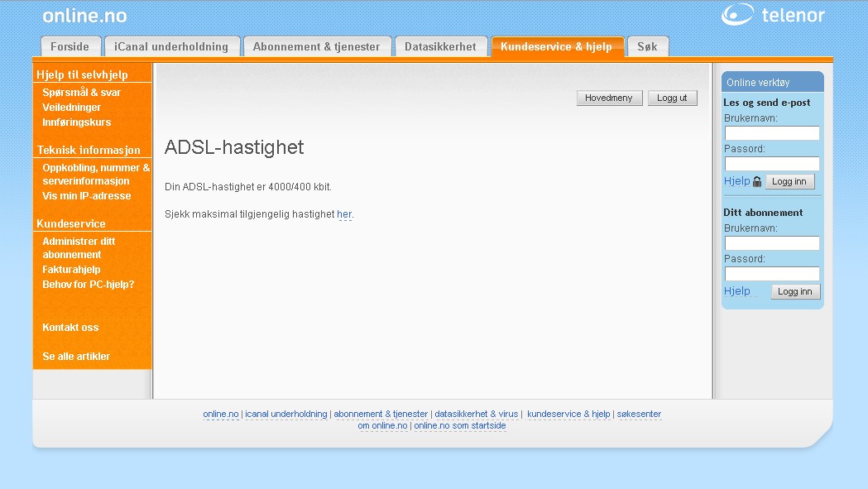Click Logg inn under e-post section
Image resolution: width=868 pixels, height=489 pixels.
(x=789, y=182)
